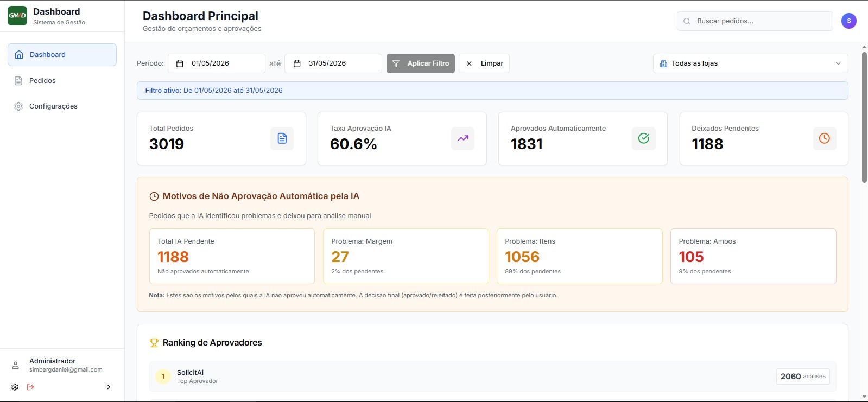The image size is (868, 402).
Task: Click the gear icon beside Configurações
Action: click(x=18, y=106)
